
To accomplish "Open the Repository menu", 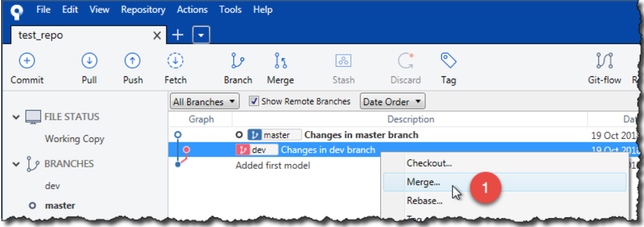I will tap(143, 10).
